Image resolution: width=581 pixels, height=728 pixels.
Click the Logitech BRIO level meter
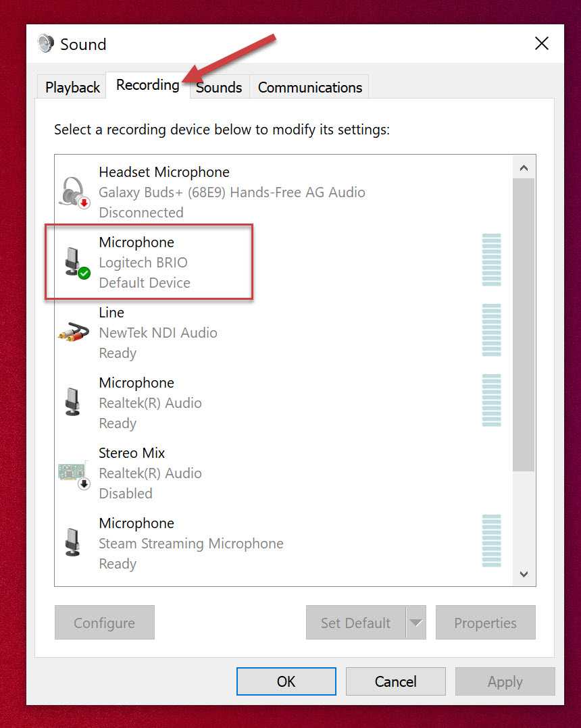(491, 260)
